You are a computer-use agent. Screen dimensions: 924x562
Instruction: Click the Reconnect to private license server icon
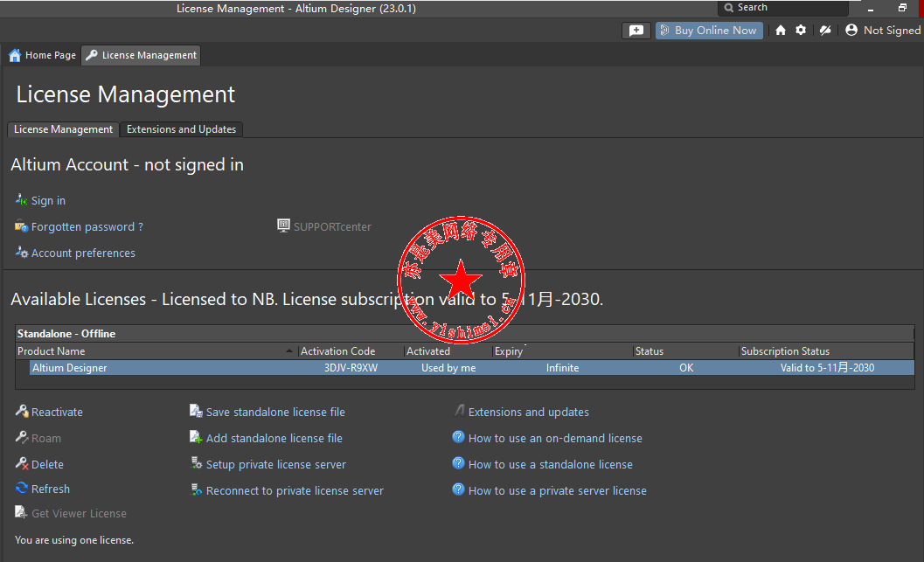point(196,489)
